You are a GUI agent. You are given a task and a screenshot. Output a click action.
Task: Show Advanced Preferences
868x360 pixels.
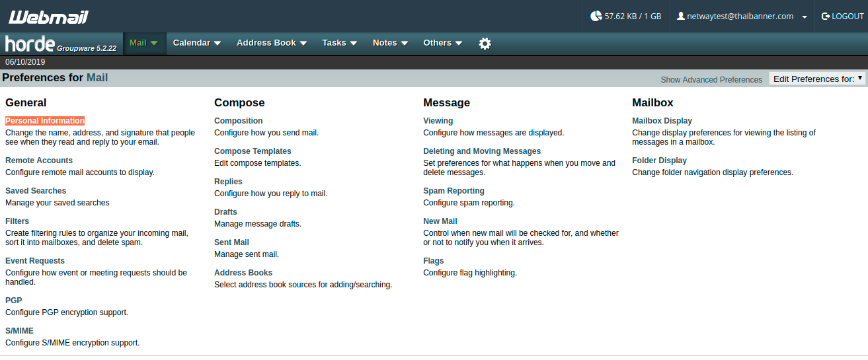click(x=711, y=79)
